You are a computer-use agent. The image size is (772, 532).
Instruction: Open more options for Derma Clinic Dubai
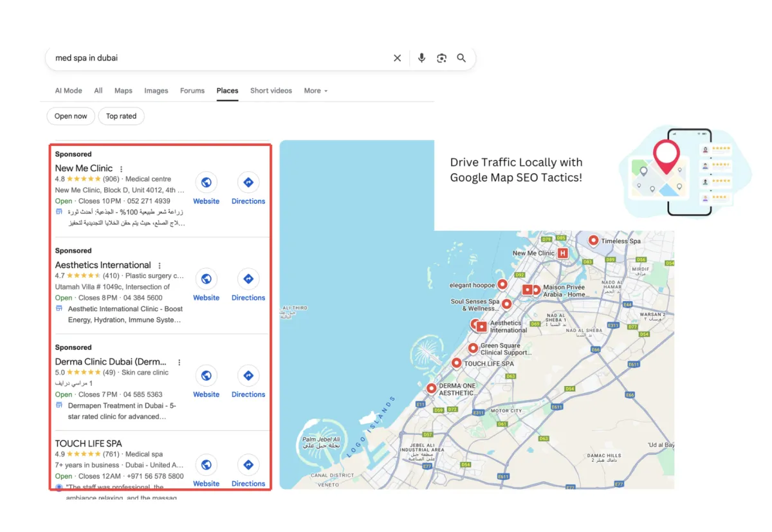pos(179,362)
